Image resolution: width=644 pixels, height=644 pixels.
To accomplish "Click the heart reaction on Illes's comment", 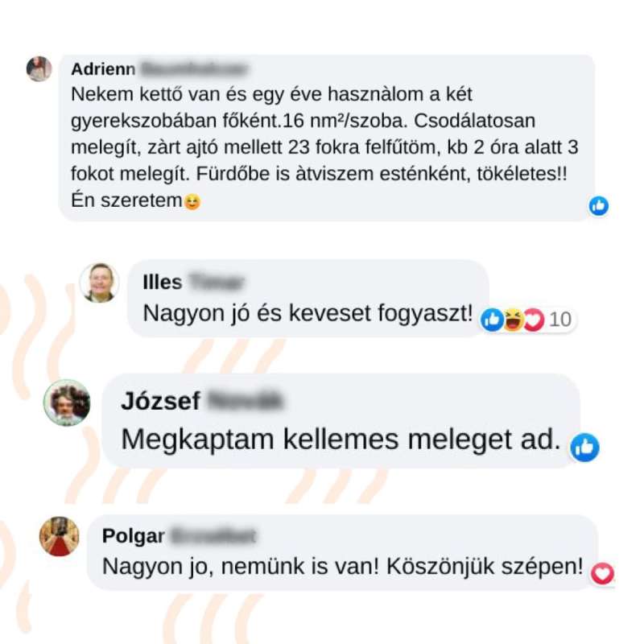I will point(534,320).
